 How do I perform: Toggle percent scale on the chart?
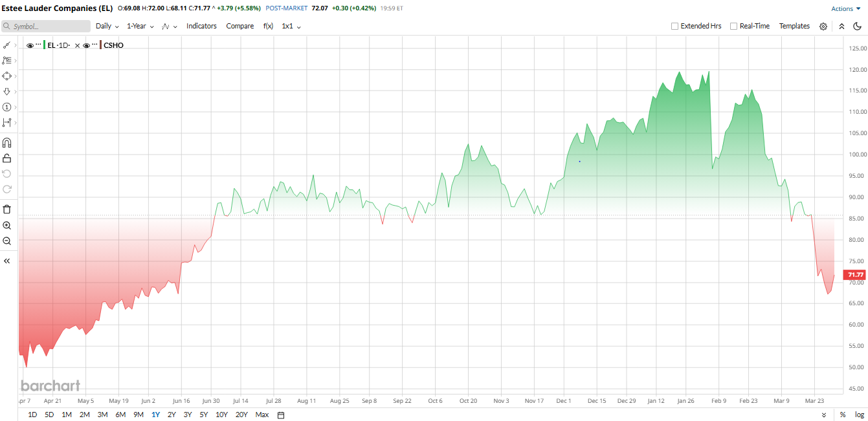click(843, 415)
